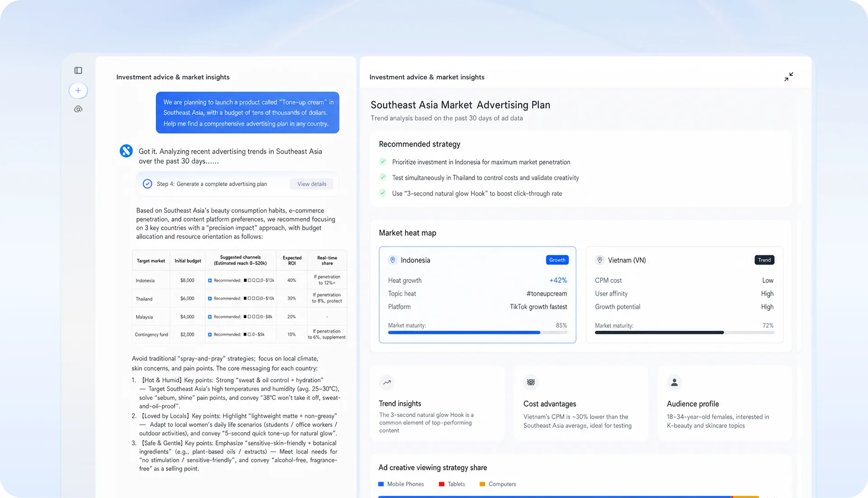
Task: Start a new chat with plus button
Action: pos(78,90)
